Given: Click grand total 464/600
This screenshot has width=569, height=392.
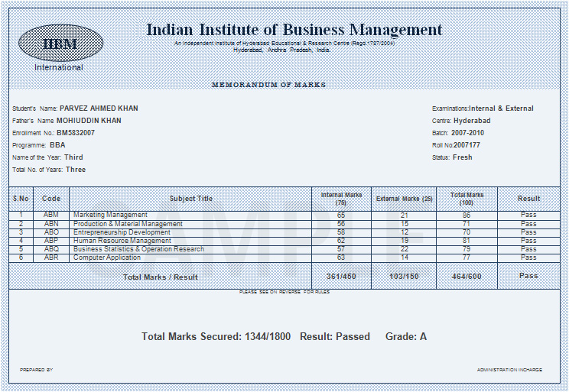Looking at the screenshot, I should [x=467, y=277].
